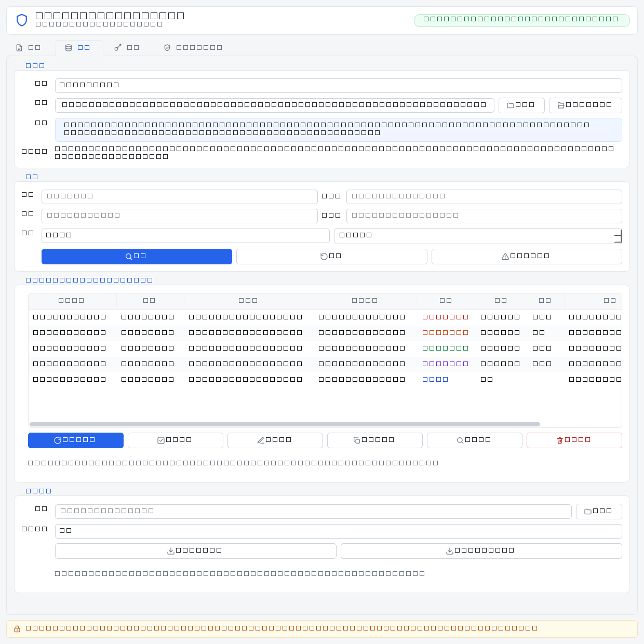
Task: Focus the input beside the bottom section's folder button
Action: coord(313,512)
